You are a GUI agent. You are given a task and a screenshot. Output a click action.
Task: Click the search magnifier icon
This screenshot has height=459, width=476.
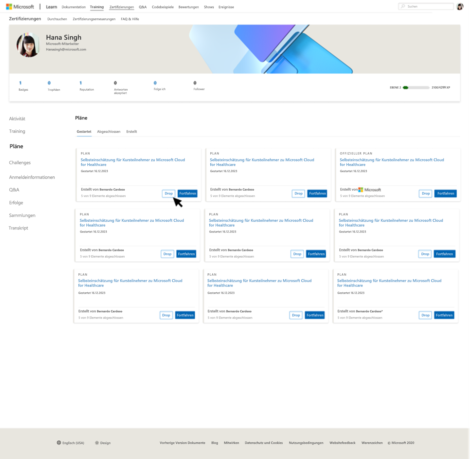point(402,6)
